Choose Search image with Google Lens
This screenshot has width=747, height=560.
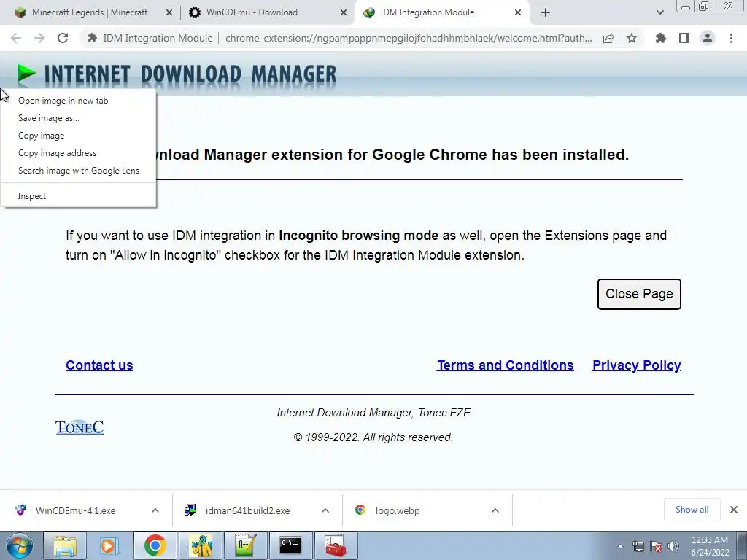[x=78, y=171]
